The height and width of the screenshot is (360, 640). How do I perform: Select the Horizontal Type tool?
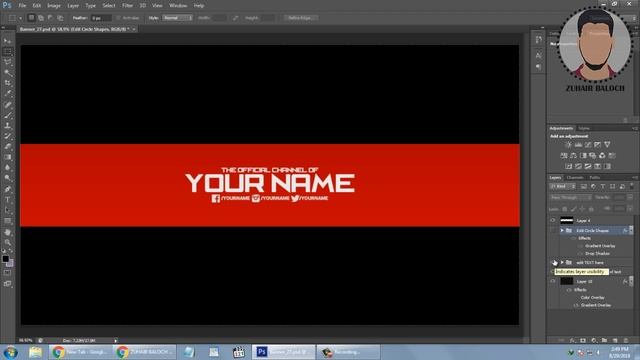(x=7, y=200)
